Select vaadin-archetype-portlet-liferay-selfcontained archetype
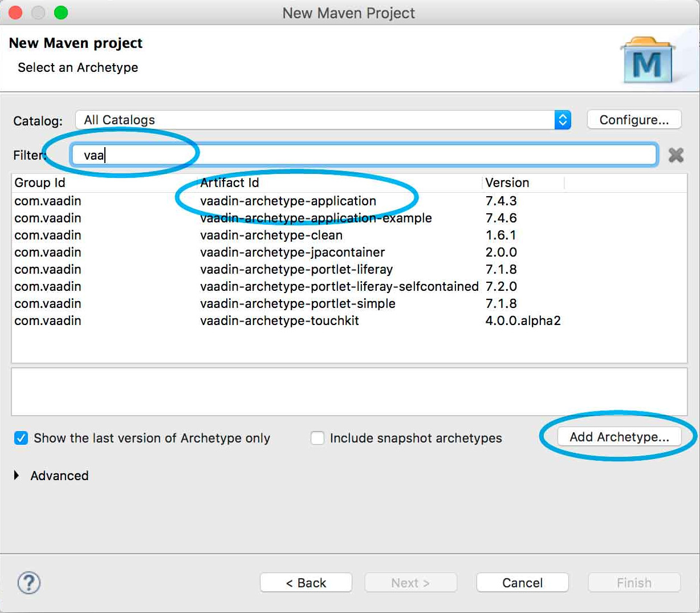The image size is (700, 613). click(349, 286)
